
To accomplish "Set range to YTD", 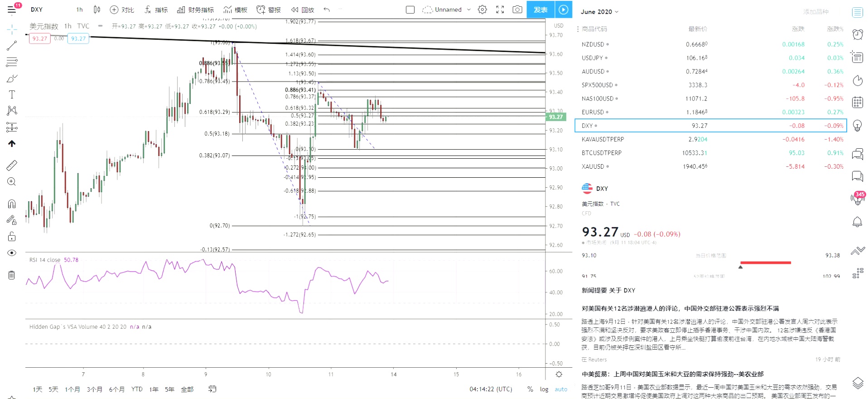I will point(137,389).
